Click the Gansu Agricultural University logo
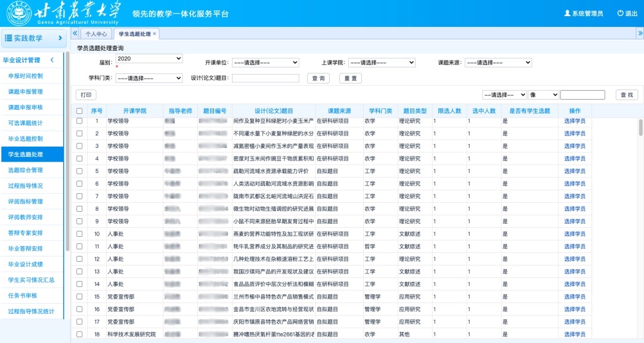The image size is (644, 343). pyautogui.click(x=18, y=13)
